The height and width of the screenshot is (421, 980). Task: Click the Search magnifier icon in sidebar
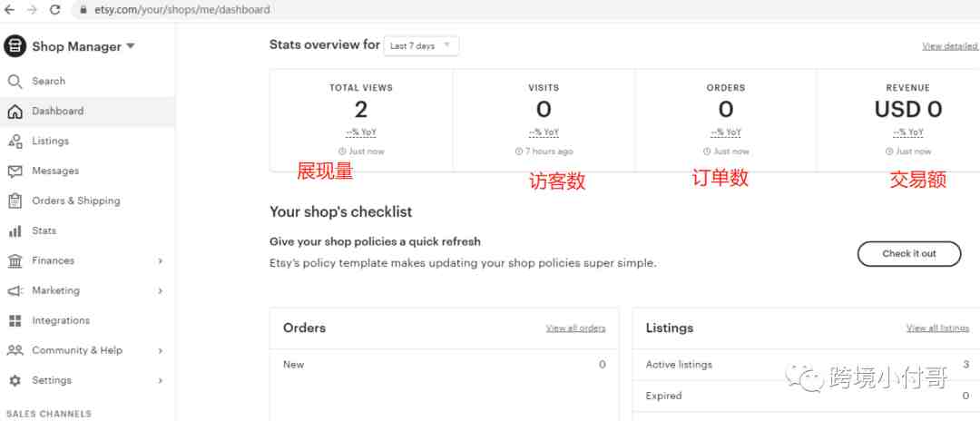[15, 81]
